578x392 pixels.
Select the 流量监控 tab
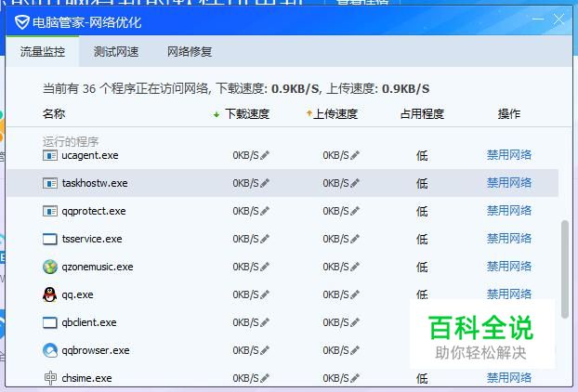point(43,52)
